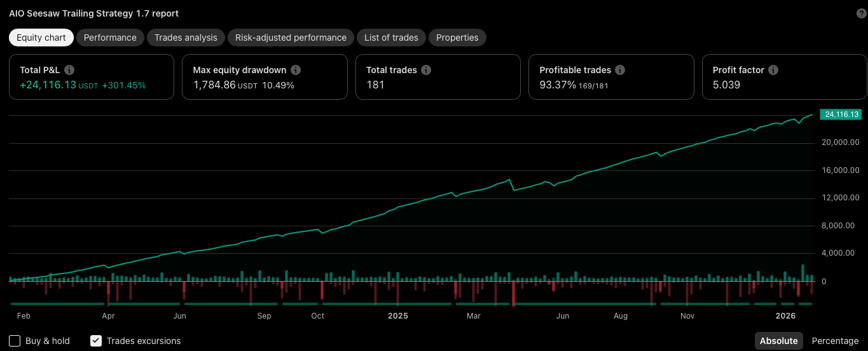Click the 2025 marker on time axis
The width and height of the screenshot is (868, 351).
click(397, 315)
